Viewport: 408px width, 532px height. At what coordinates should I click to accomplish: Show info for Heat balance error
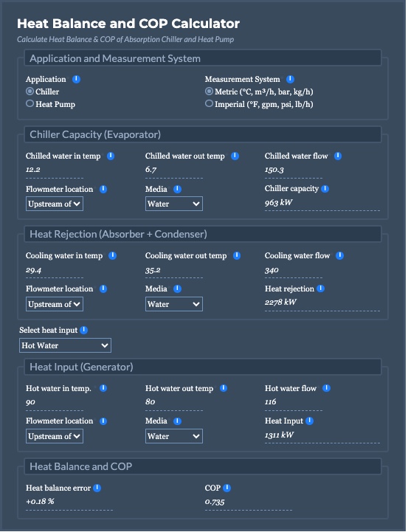(x=97, y=488)
